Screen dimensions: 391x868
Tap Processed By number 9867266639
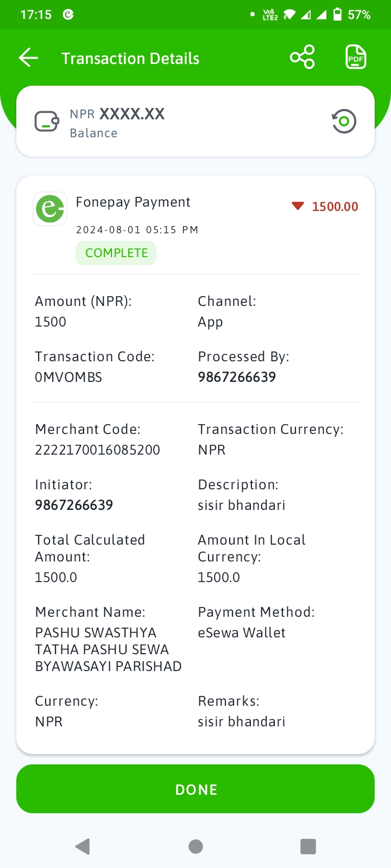[x=237, y=377]
